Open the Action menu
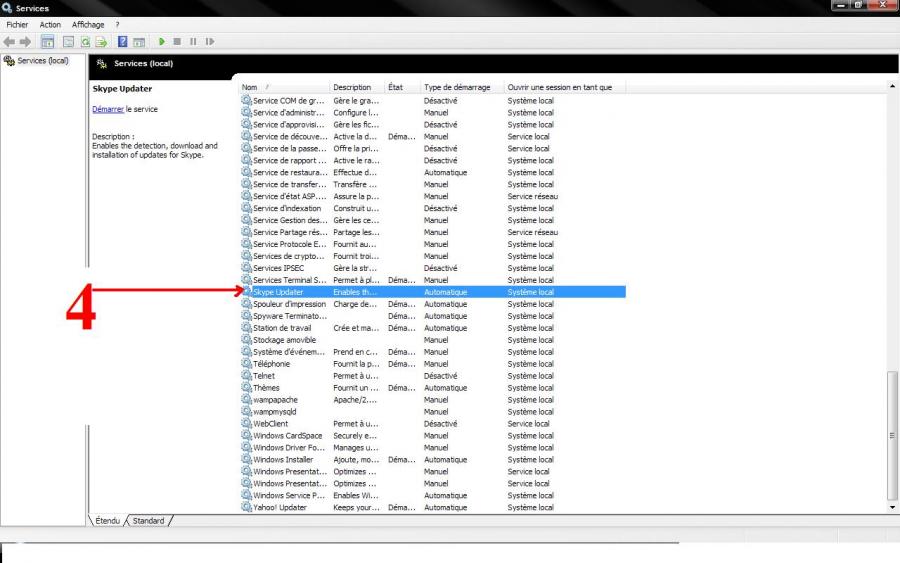This screenshot has width=900, height=563. pos(50,24)
